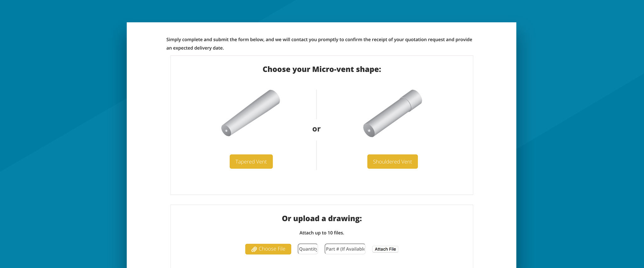Click the wide shoulder end of shouldered vent
The image size is (644, 268).
pyautogui.click(x=413, y=99)
